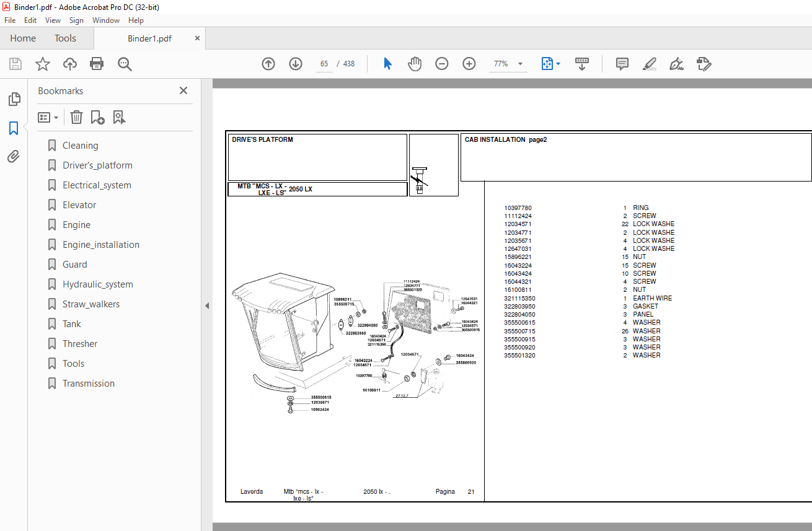Open the Find text magnifier tool
812x531 pixels.
point(125,64)
